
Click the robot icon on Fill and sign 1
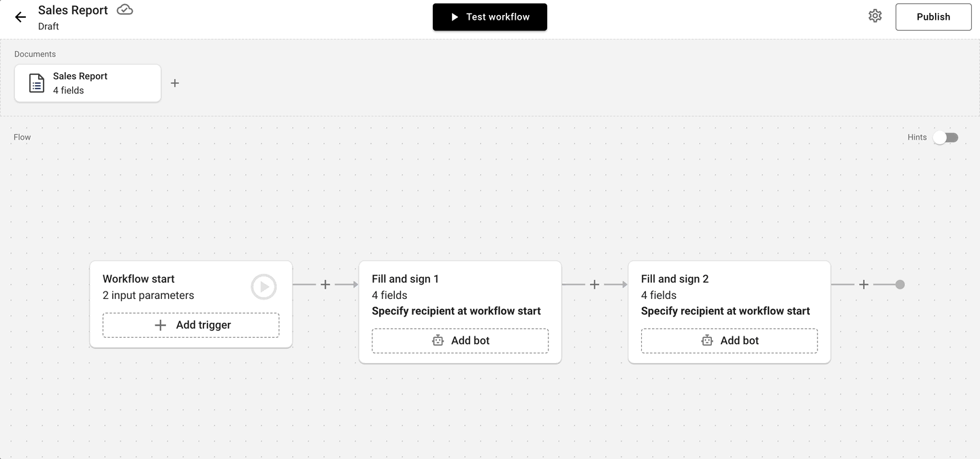point(438,340)
